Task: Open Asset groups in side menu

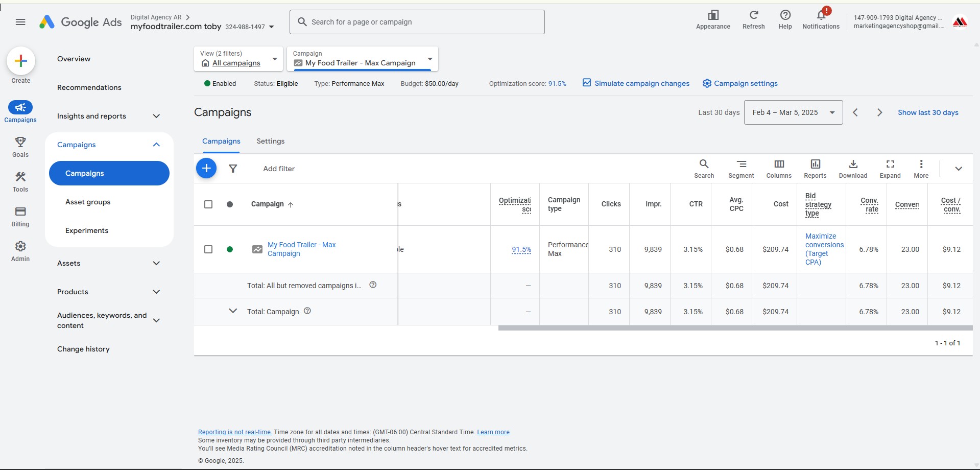Action: click(88, 202)
